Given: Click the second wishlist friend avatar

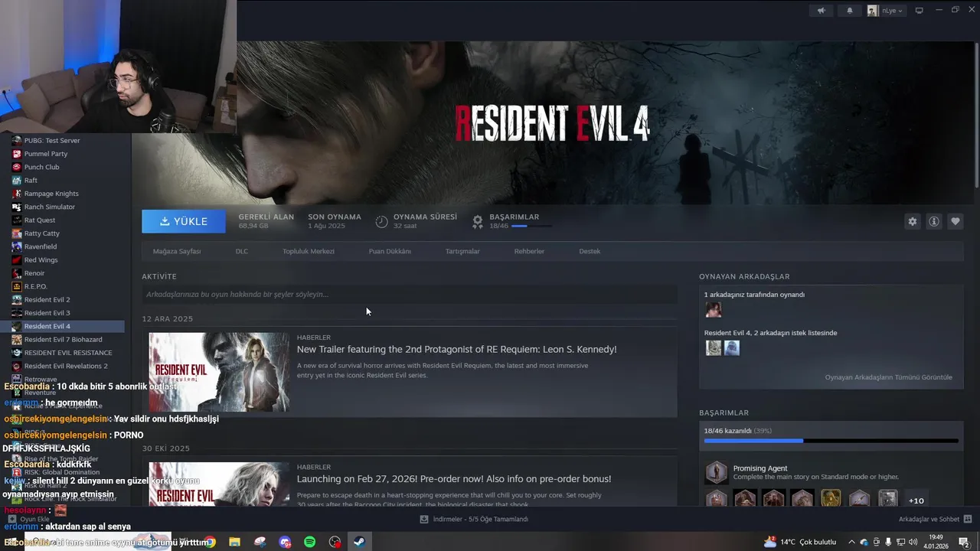Looking at the screenshot, I should pos(732,348).
